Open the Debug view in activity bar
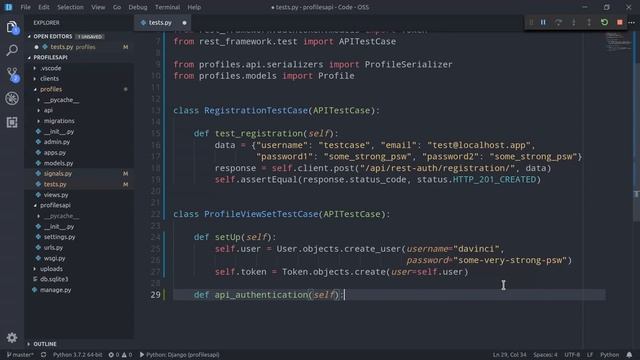 tap(12, 98)
